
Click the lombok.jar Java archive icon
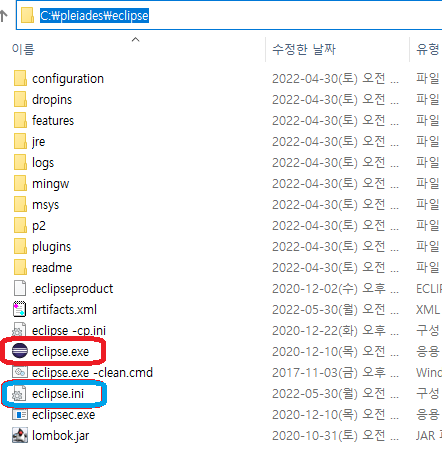tap(20, 435)
